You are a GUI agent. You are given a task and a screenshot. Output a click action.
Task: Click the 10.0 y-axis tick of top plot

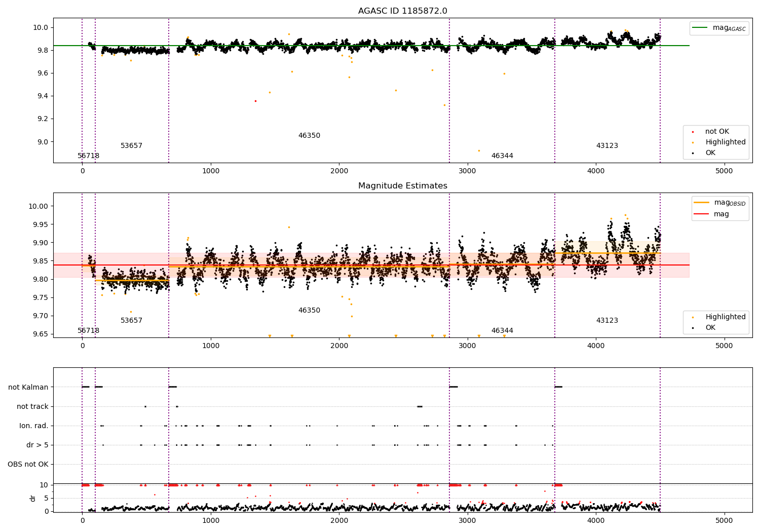pyautogui.click(x=41, y=28)
